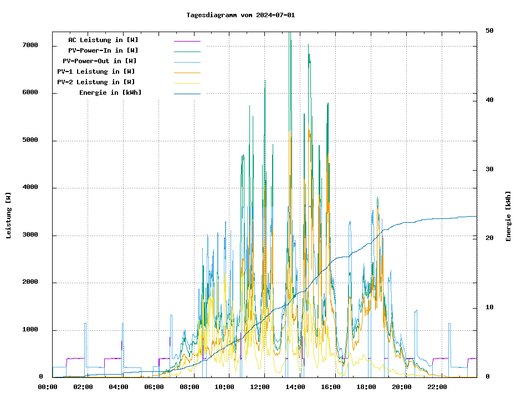This screenshot has height=399, width=532.
Task: Click the chart title 'Tagesdiagramm vom 2024-07-01'
Action: point(241,15)
